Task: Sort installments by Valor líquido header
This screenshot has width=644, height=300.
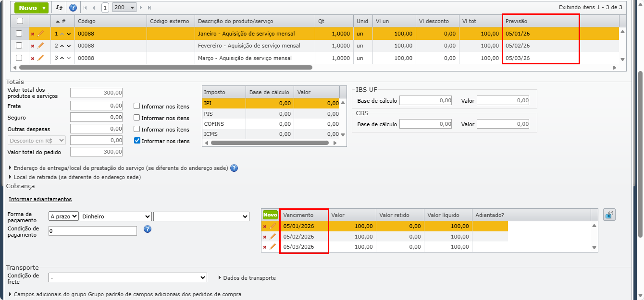Action: (448, 215)
